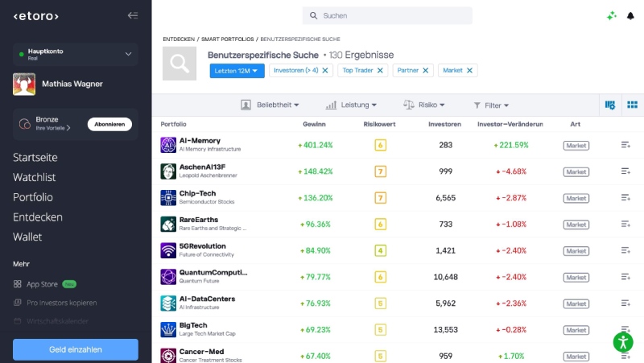Click the search magnifier icon in search bar
The width and height of the screenshot is (644, 363).
313,15
